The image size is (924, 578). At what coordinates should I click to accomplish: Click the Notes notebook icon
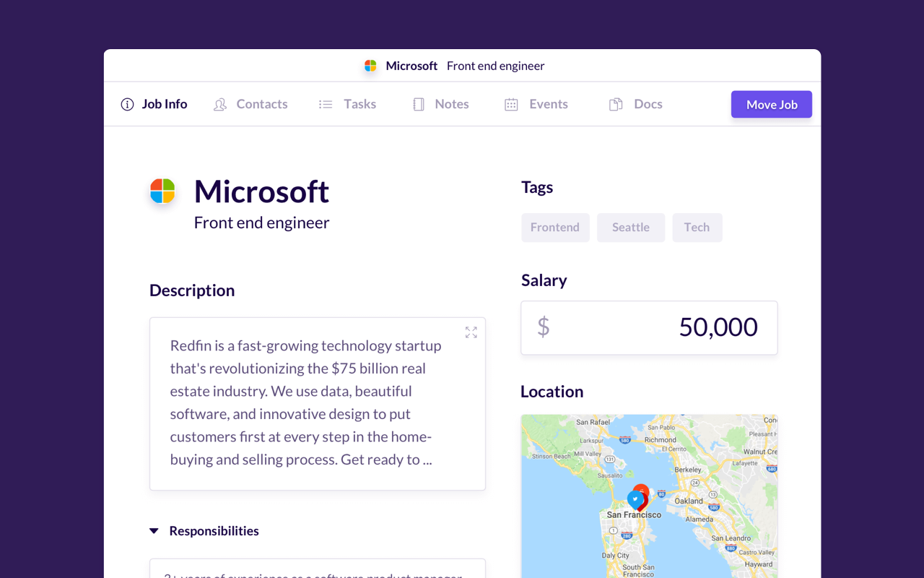pyautogui.click(x=419, y=105)
